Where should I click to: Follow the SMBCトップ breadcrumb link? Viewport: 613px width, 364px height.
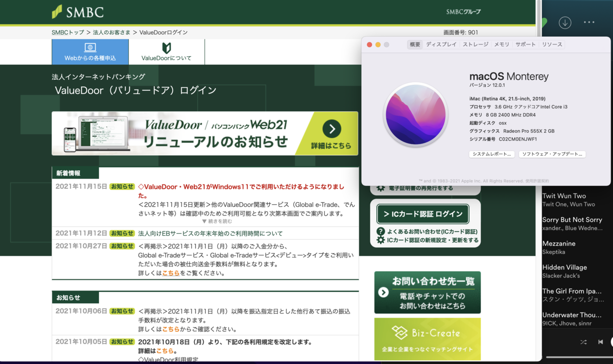coord(68,32)
